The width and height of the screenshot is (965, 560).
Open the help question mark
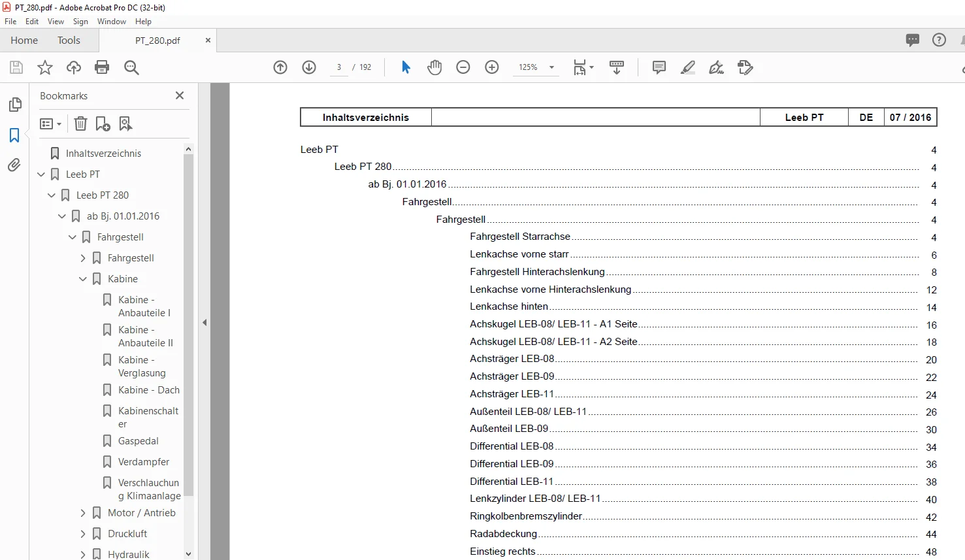[x=939, y=40]
